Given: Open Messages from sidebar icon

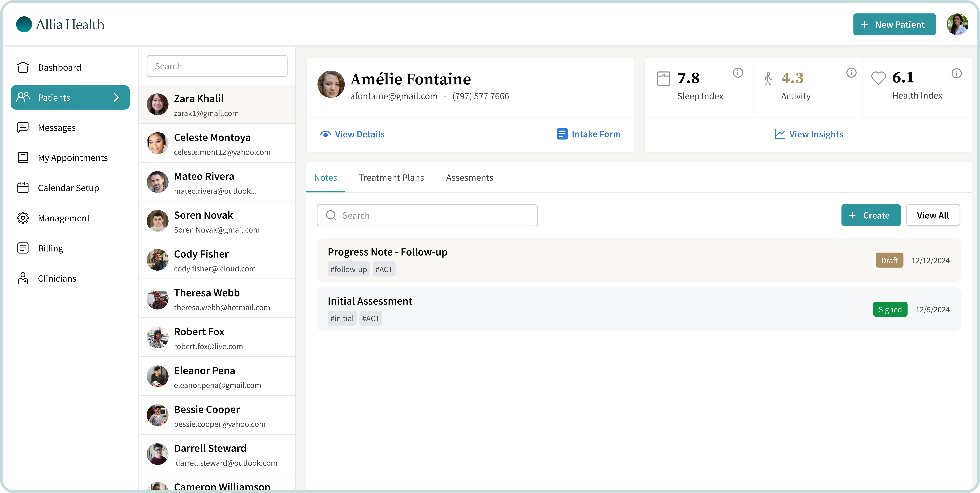Looking at the screenshot, I should tap(23, 127).
